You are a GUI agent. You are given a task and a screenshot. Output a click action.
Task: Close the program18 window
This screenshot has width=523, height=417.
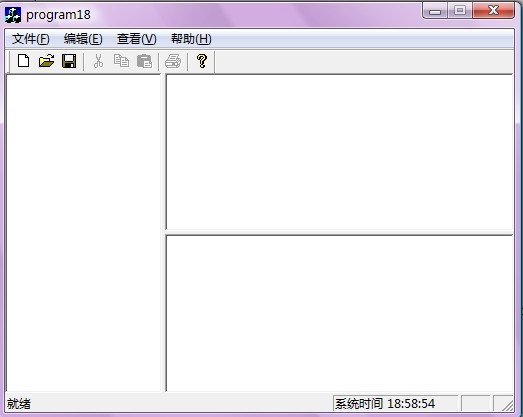[493, 11]
